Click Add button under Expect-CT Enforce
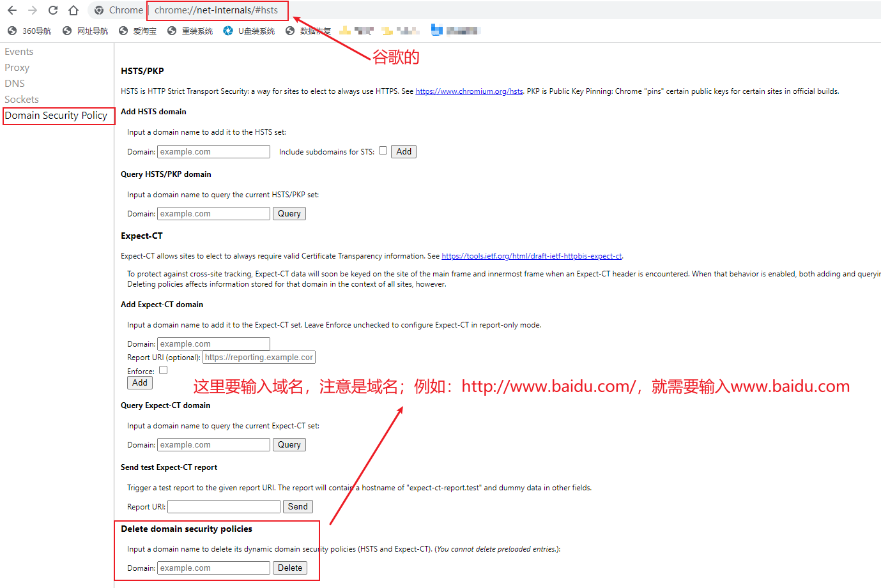This screenshot has width=881, height=588. [140, 383]
